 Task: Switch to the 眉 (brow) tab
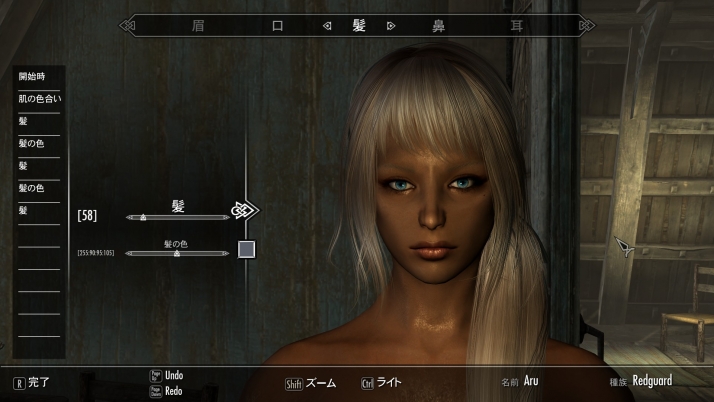[198, 26]
